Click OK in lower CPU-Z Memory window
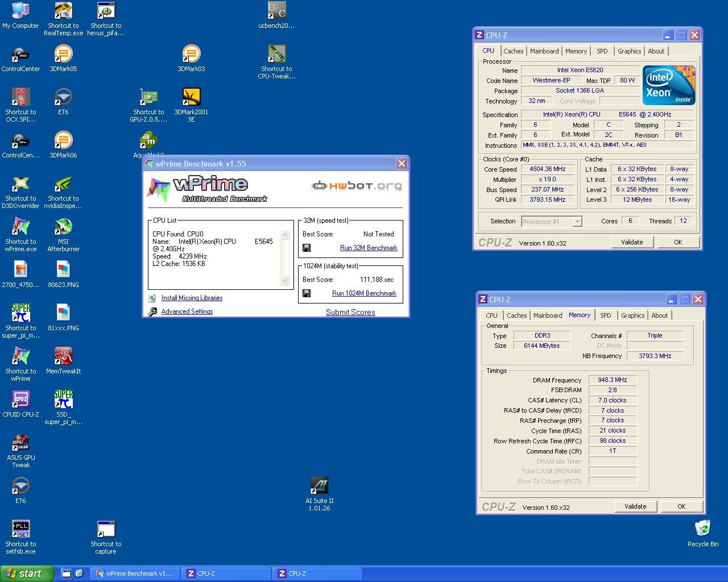Screen dimensions: 728x582 point(681,506)
